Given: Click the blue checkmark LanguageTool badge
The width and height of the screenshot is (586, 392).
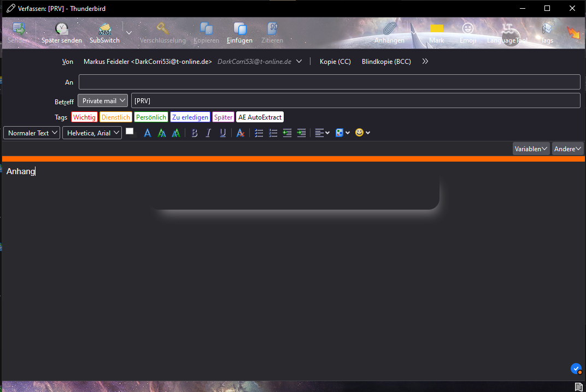Looking at the screenshot, I should click(x=576, y=369).
